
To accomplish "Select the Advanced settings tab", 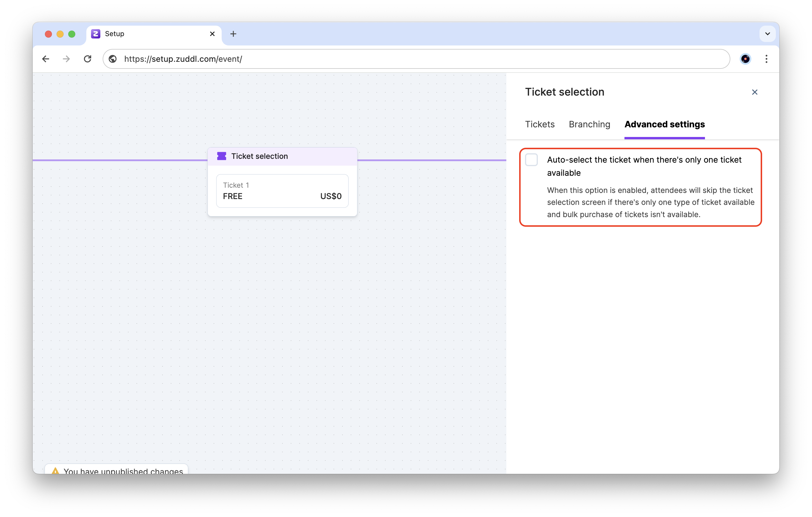I will coord(664,124).
